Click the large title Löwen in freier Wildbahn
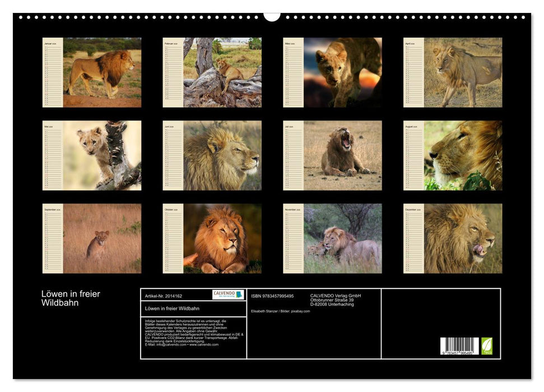 click(71, 298)
